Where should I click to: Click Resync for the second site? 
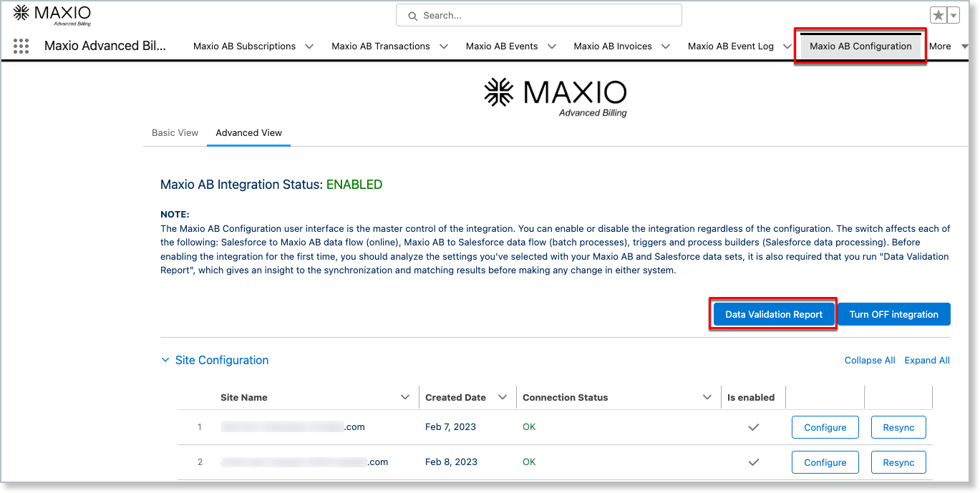click(898, 462)
